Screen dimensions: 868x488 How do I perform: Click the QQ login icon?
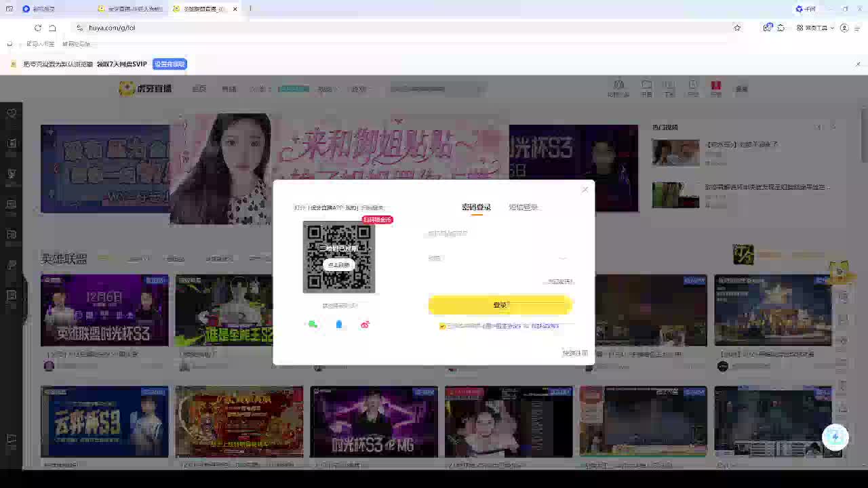point(339,325)
